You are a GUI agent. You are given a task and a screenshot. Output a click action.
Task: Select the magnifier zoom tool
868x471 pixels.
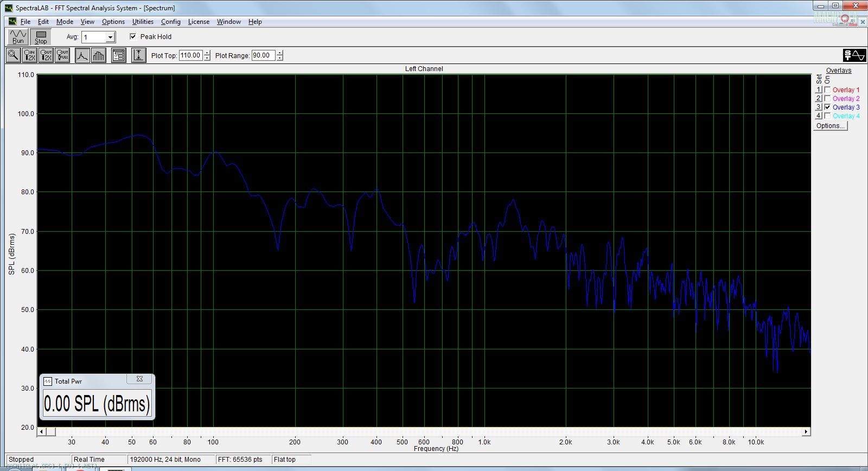(13, 55)
